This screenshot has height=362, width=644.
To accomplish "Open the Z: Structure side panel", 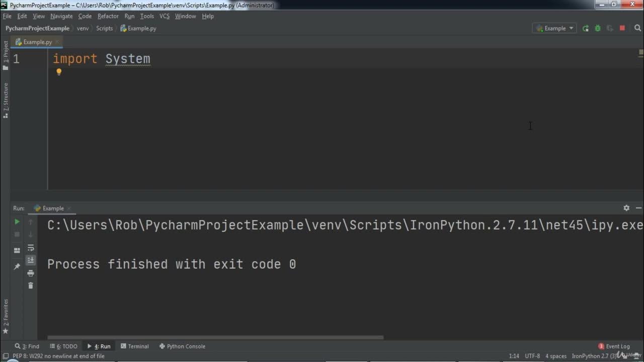I will click(6, 100).
